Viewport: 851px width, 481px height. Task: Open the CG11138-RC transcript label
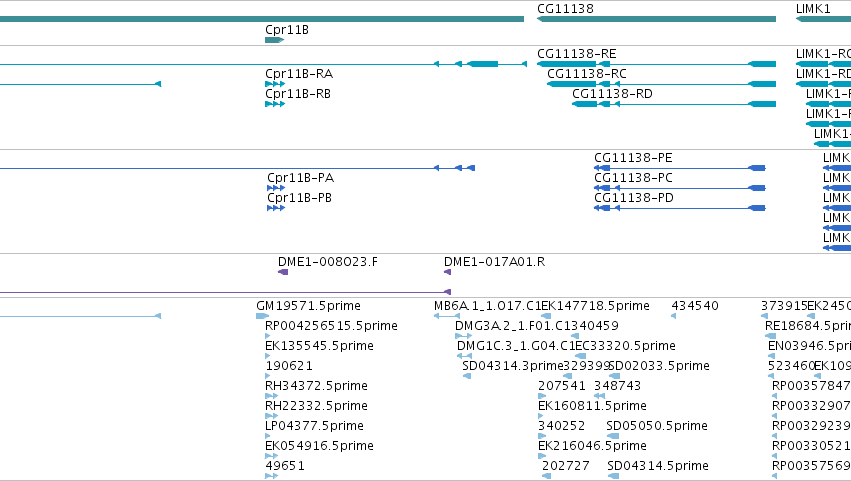pyautogui.click(x=587, y=74)
